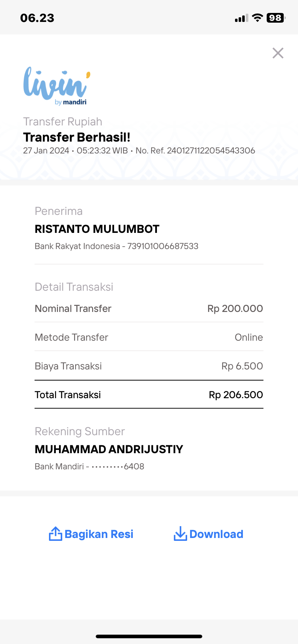This screenshot has width=298, height=644.
Task: Tap the cellular signal bars icon
Action: pos(241,18)
